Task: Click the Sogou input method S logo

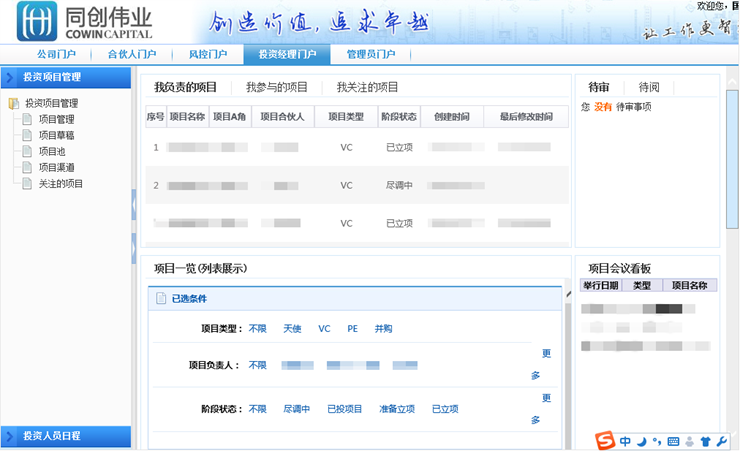Action: [605, 440]
